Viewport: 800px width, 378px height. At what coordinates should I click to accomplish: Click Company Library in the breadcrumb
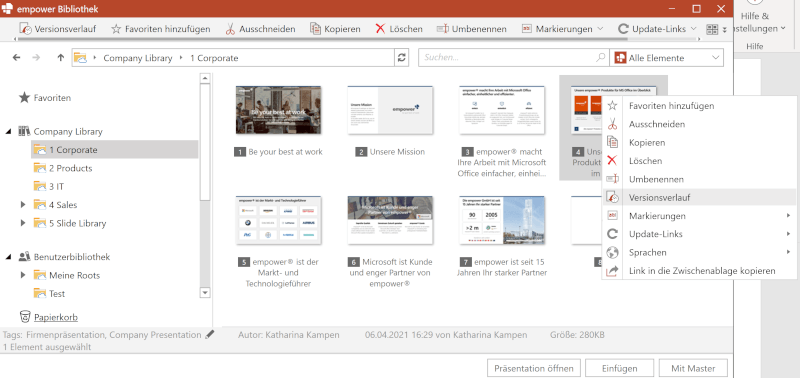[x=138, y=58]
